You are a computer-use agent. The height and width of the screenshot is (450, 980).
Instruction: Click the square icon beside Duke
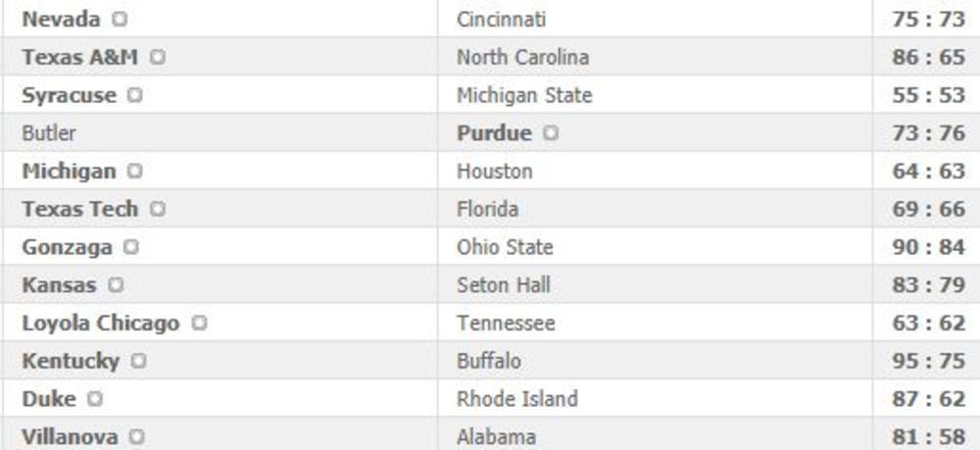[95, 399]
